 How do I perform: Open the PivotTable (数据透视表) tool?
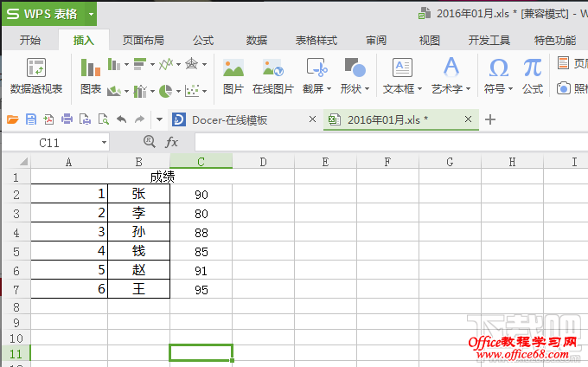pos(36,77)
